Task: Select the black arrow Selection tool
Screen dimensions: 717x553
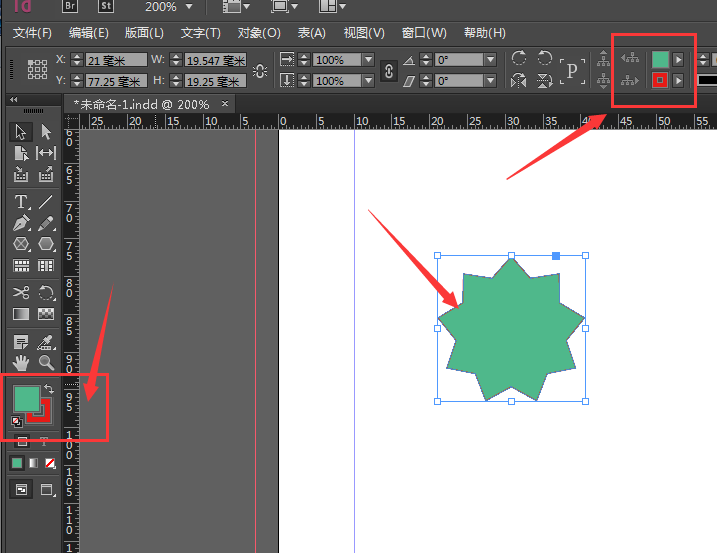Action: tap(21, 132)
